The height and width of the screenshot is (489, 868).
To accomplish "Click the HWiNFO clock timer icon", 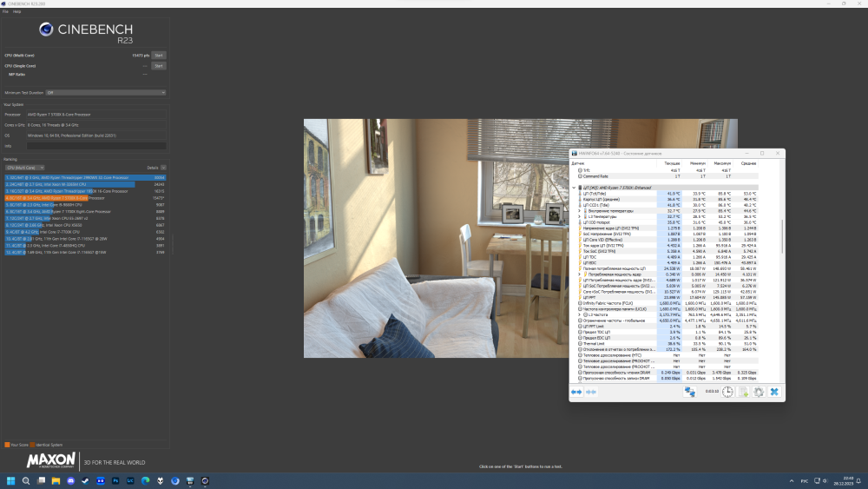I will coord(727,392).
